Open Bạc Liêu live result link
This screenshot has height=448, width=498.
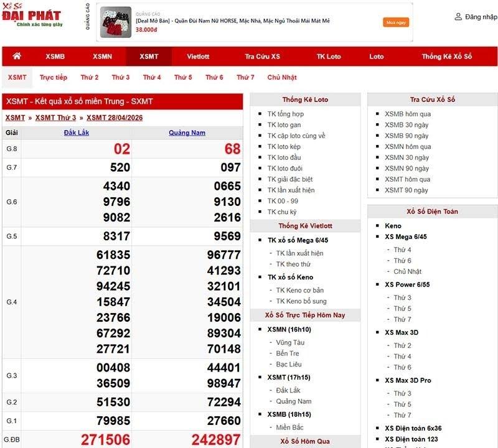pos(289,364)
